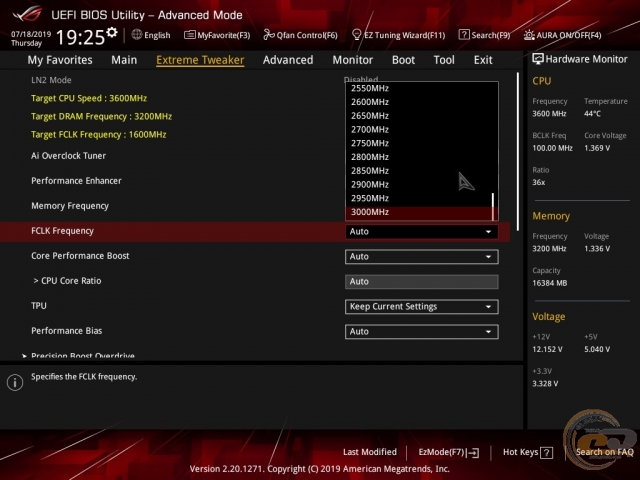Pick 2750MHz in the dropdown list
The width and height of the screenshot is (640, 480).
tap(419, 143)
